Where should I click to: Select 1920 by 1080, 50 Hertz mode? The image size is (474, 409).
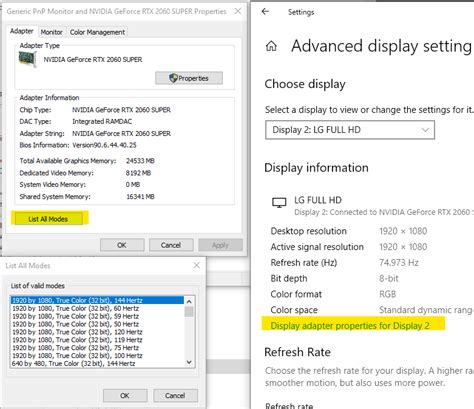coord(97,324)
